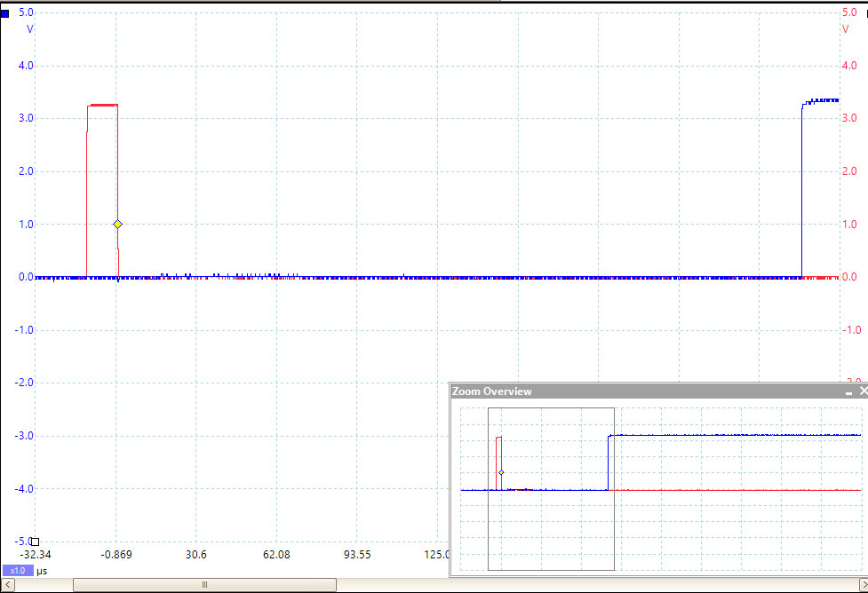
Task: Click the red pulse top in overview
Action: [498, 437]
